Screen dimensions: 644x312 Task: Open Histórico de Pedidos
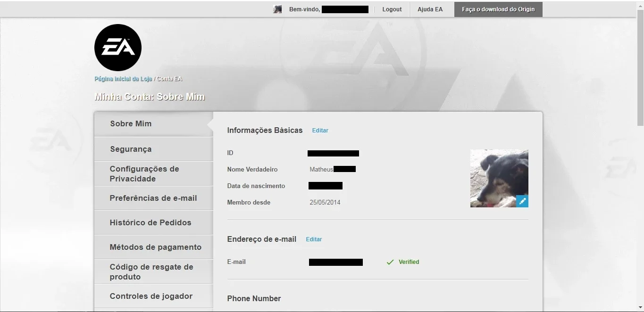(154, 222)
